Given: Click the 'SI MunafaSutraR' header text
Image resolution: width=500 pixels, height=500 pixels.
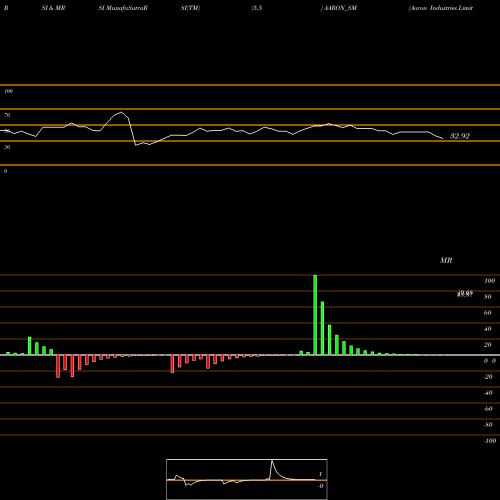Looking at the screenshot, I should point(123,8).
